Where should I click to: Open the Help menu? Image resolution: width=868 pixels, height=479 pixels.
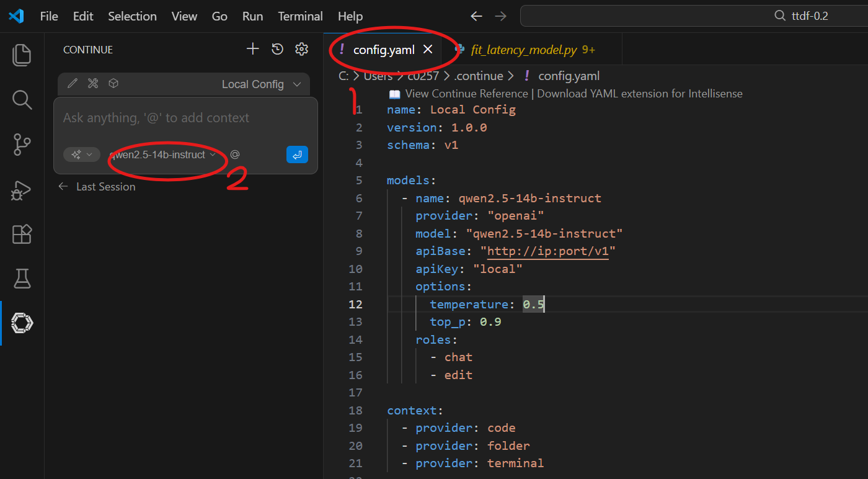point(350,16)
